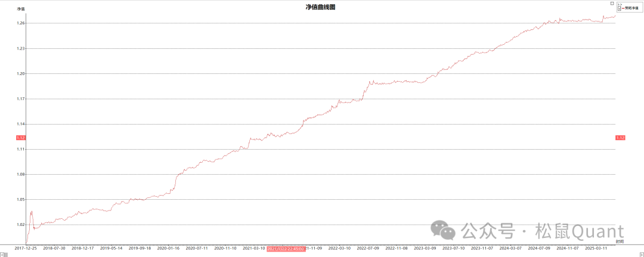Image resolution: width=644 pixels, height=257 pixels.
Task: Click the 2025-03-11 date tick
Action: (x=596, y=248)
